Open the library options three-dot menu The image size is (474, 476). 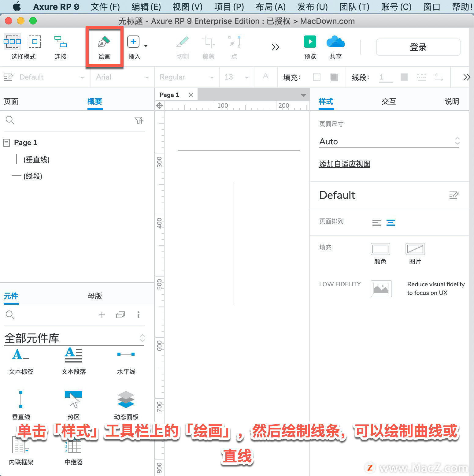click(139, 315)
